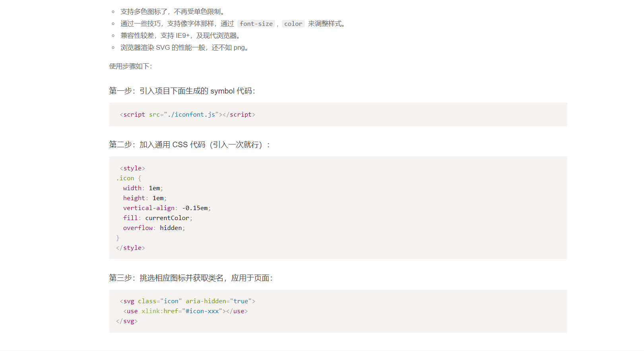This screenshot has height=351, width=644.
Task: Click the bullet text about SVG rendering performance
Action: (x=185, y=48)
